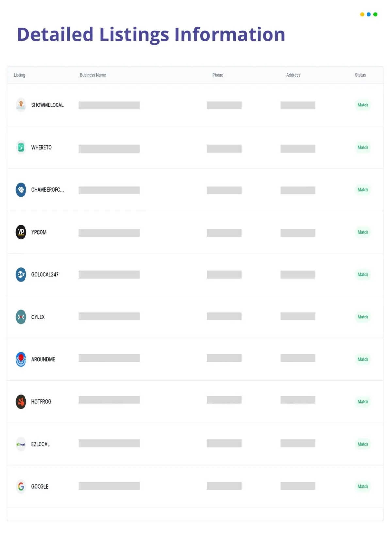Click the WhereTo listing icon
Image resolution: width=392 pixels, height=554 pixels.
point(21,147)
